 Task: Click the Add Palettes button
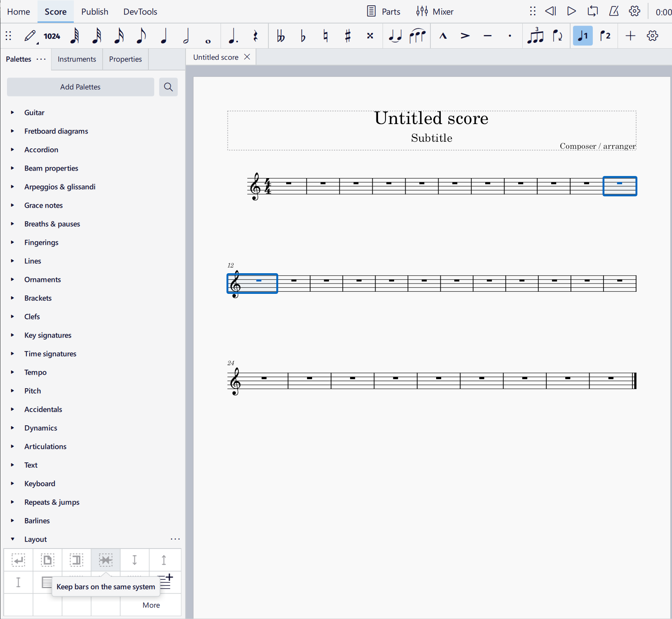(x=80, y=87)
